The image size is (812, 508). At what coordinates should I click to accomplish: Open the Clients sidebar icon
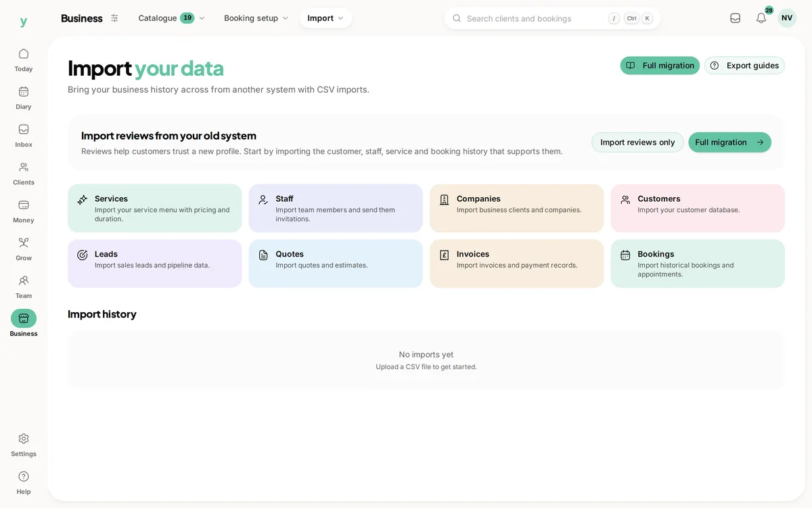[x=24, y=167]
